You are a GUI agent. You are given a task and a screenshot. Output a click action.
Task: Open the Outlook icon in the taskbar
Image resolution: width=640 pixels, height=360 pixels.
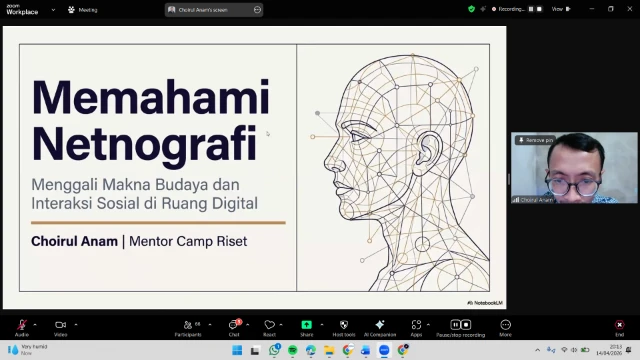(365, 350)
